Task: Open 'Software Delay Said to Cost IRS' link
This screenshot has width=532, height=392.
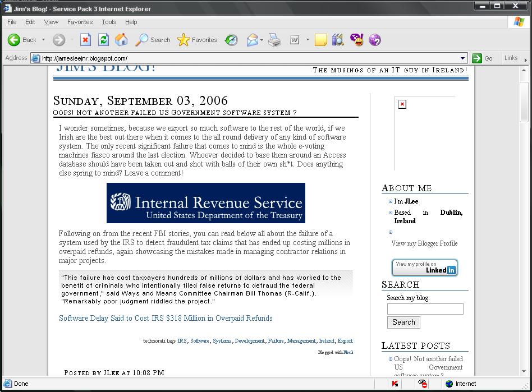Action: 166,318
